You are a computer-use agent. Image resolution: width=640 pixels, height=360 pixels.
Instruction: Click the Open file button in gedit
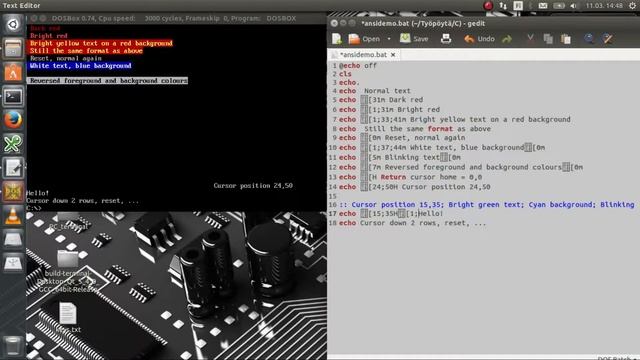364,39
